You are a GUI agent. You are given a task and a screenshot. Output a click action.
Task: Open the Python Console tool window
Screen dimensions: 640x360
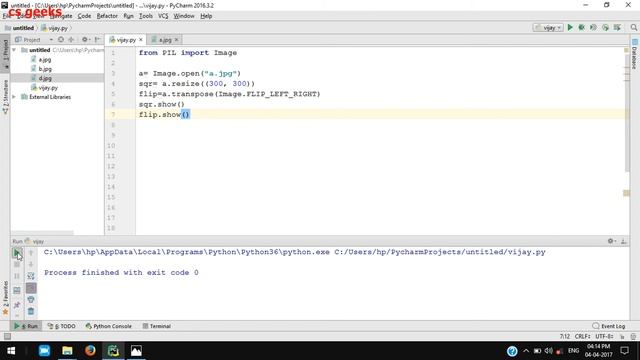(109, 326)
